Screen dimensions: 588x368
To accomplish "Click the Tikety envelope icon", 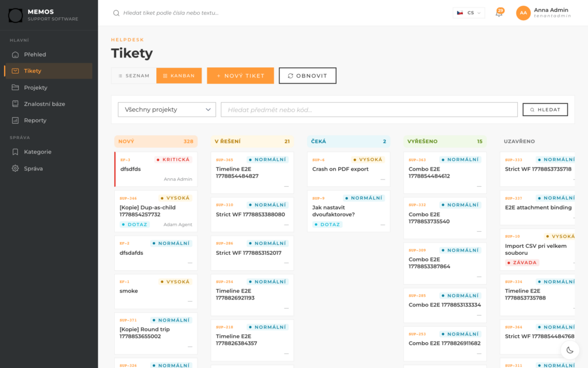I will (16, 71).
